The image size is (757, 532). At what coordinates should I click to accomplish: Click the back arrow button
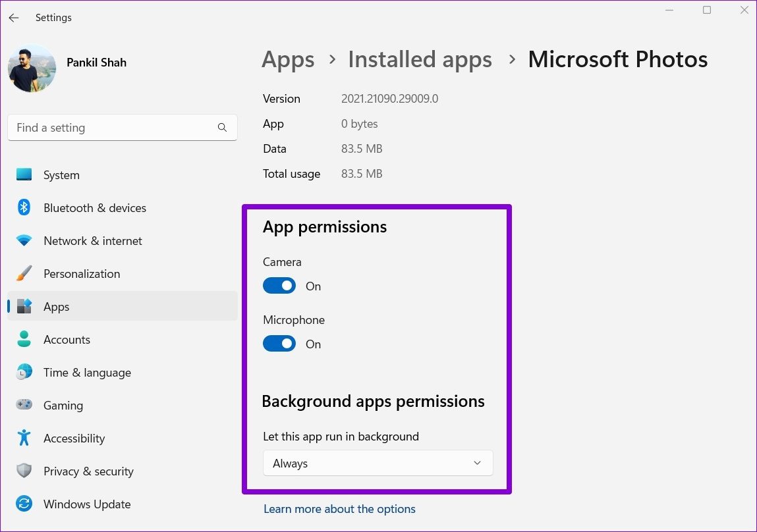tap(13, 18)
